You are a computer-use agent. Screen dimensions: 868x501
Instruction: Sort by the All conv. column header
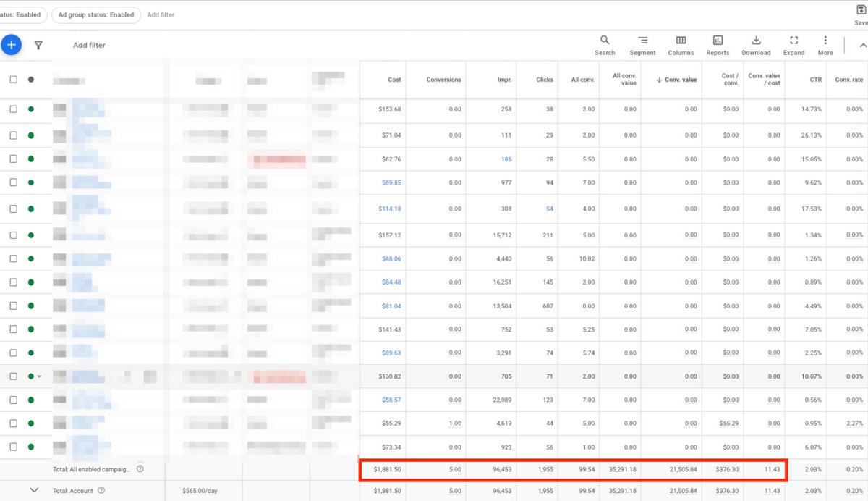click(x=582, y=80)
